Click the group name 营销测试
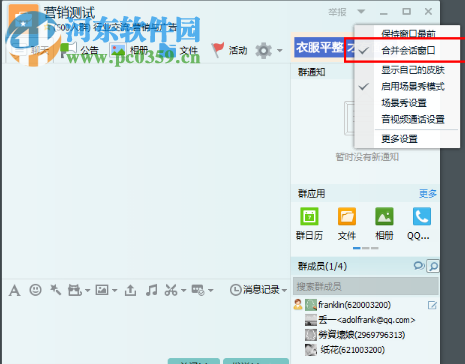The image size is (465, 364). [69, 13]
